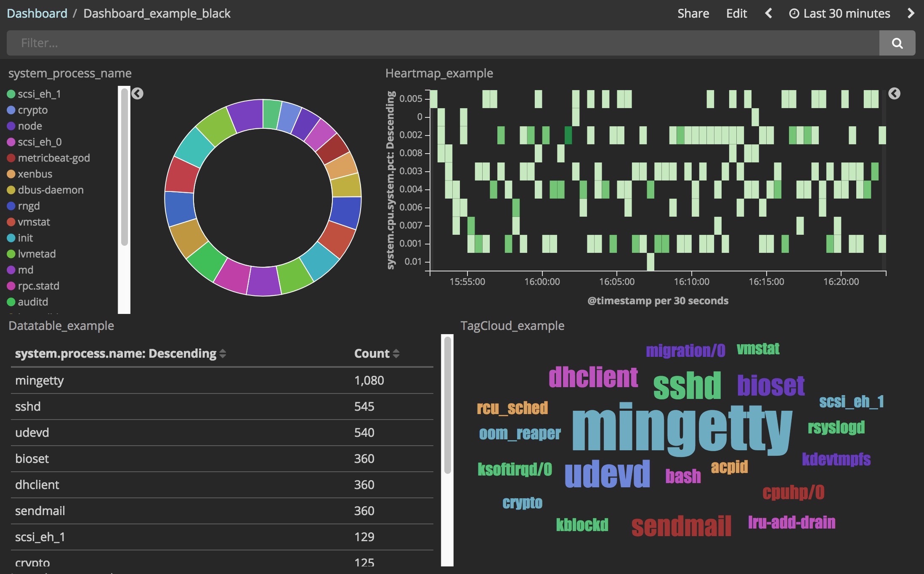Select md legend entry

20,270
